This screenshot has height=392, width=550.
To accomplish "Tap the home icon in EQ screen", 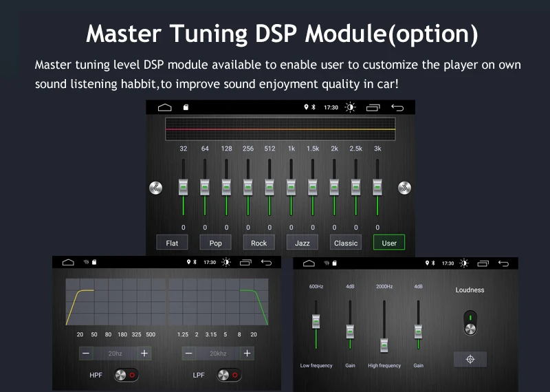I will pyautogui.click(x=164, y=107).
